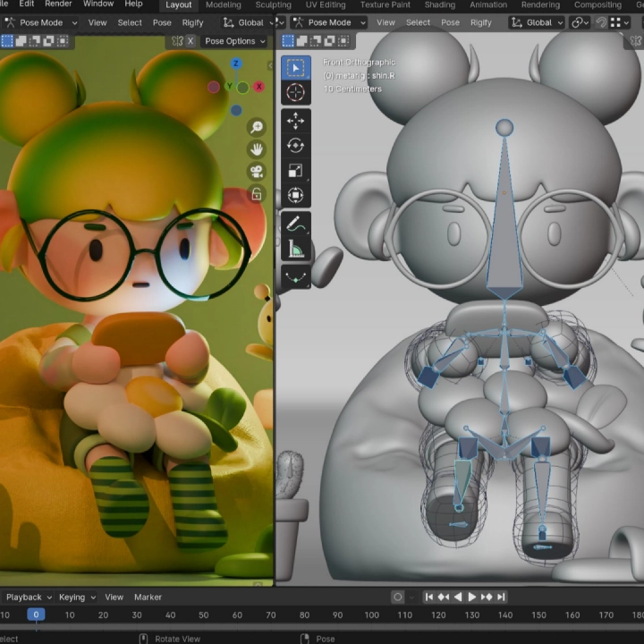Image resolution: width=644 pixels, height=644 pixels.
Task: Select the Select Box tool in right viewport toolbar
Action: coord(295,68)
